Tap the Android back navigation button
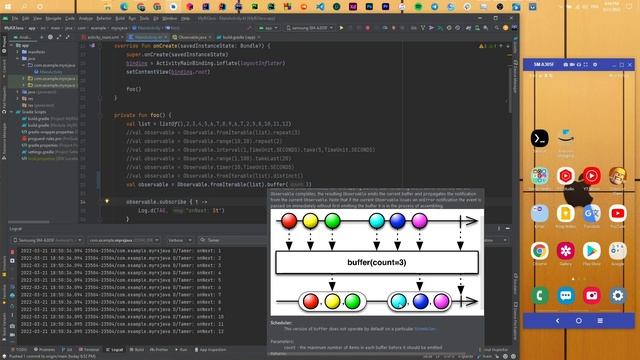The width and height of the screenshot is (640, 360). coord(558,321)
